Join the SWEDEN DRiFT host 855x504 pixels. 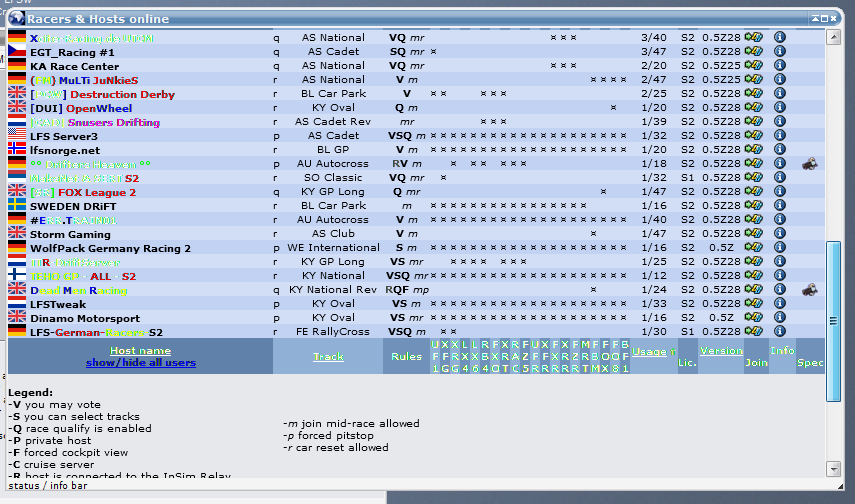pos(754,206)
